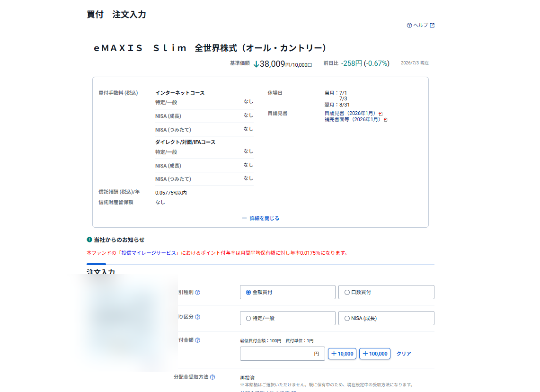Add 100,000 yen with +100,000 button
Screen dimensions: 540x392
[375, 354]
